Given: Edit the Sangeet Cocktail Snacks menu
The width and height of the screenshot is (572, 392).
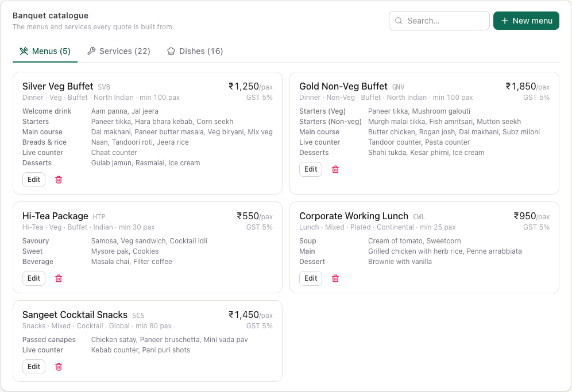Looking at the screenshot, I should (34, 367).
